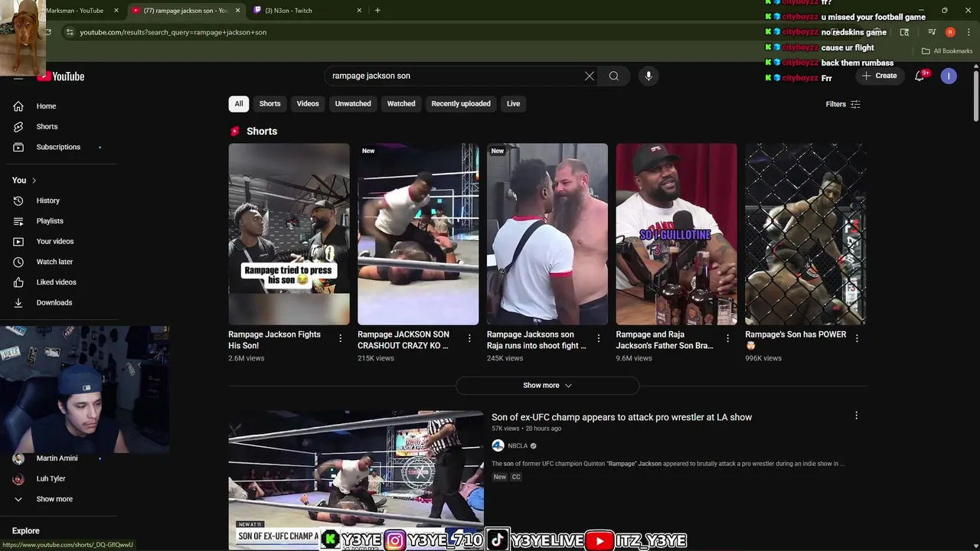Open browser three-dot menu
Viewport: 980px width, 551px height.
[969, 32]
